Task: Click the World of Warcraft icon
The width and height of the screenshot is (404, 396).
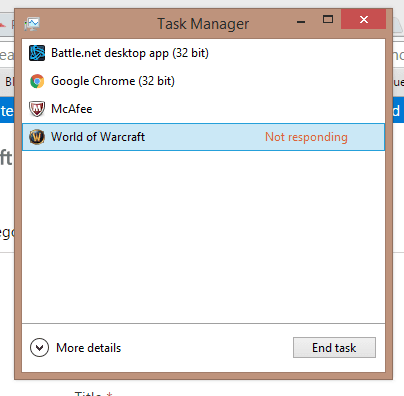Action: [37, 137]
